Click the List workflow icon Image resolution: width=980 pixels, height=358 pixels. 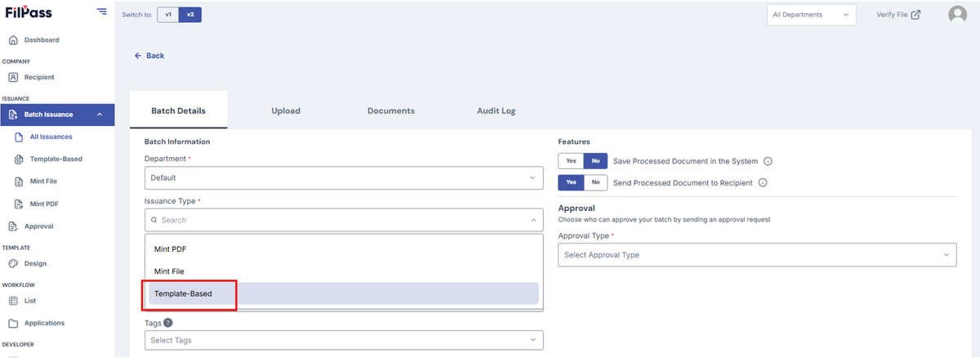click(x=13, y=301)
